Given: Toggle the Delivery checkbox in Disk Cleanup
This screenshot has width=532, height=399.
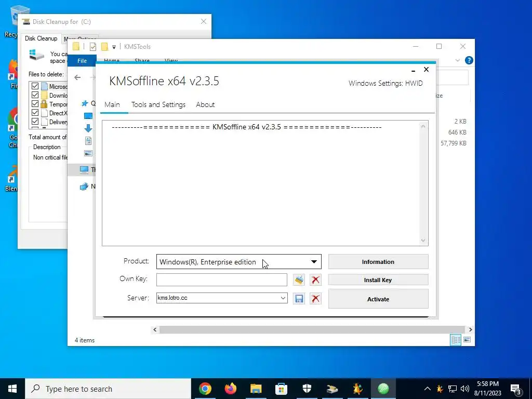Looking at the screenshot, I should [x=35, y=122].
